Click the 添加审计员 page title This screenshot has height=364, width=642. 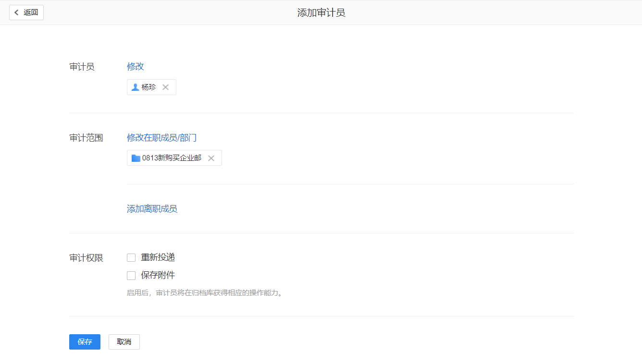click(x=321, y=12)
